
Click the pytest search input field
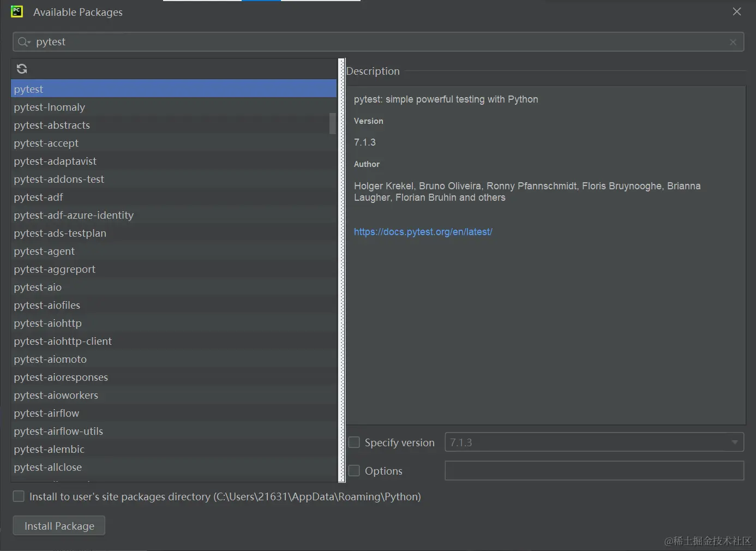(379, 42)
